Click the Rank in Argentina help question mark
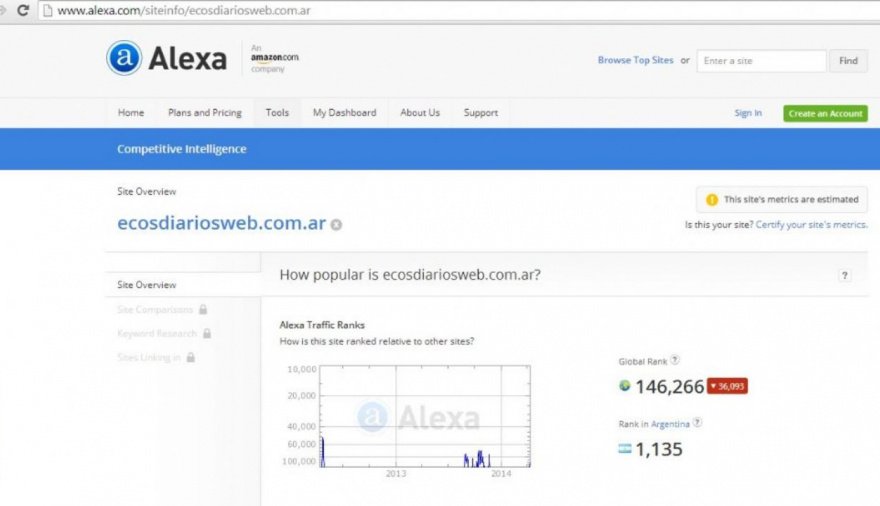This screenshot has height=506, width=880. coord(697,422)
